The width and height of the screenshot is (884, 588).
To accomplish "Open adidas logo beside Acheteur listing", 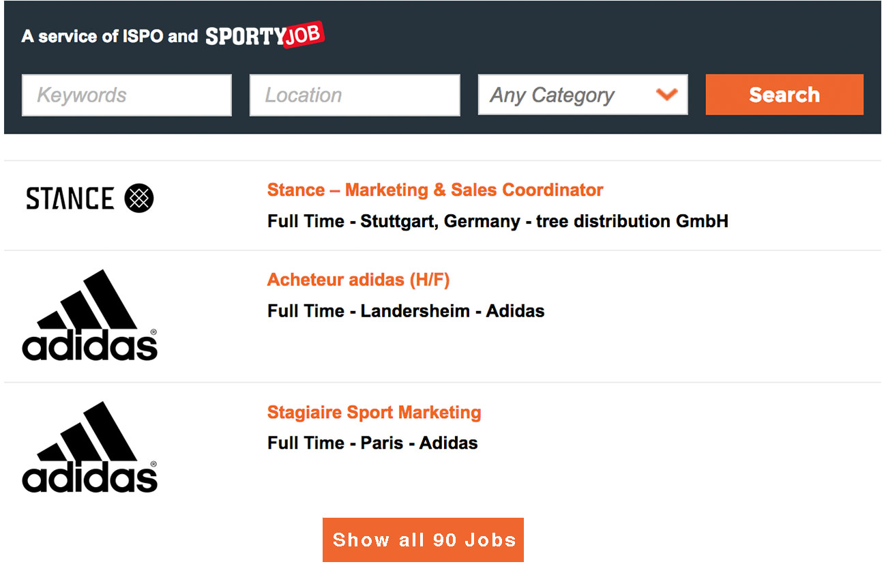I will [x=90, y=314].
